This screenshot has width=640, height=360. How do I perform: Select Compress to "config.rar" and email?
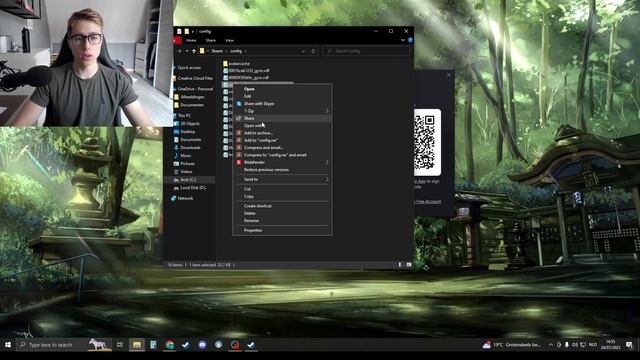coord(282,155)
